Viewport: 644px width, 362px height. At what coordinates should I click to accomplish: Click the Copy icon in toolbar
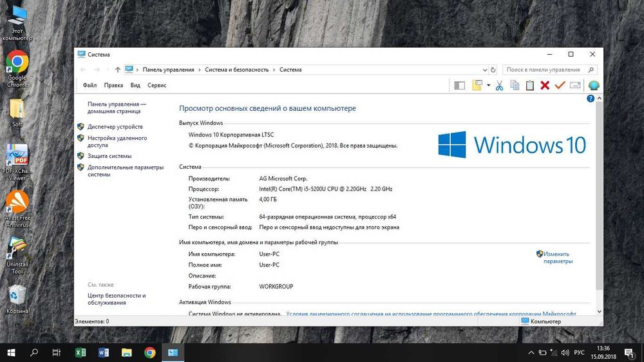[515, 85]
